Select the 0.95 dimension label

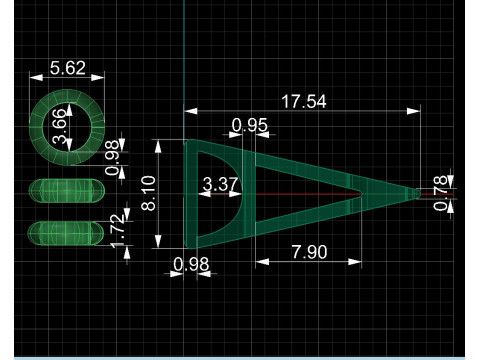coord(250,125)
